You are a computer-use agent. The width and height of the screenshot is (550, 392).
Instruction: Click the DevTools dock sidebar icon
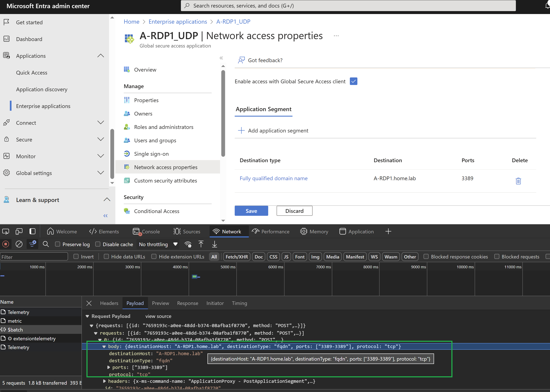(x=32, y=231)
